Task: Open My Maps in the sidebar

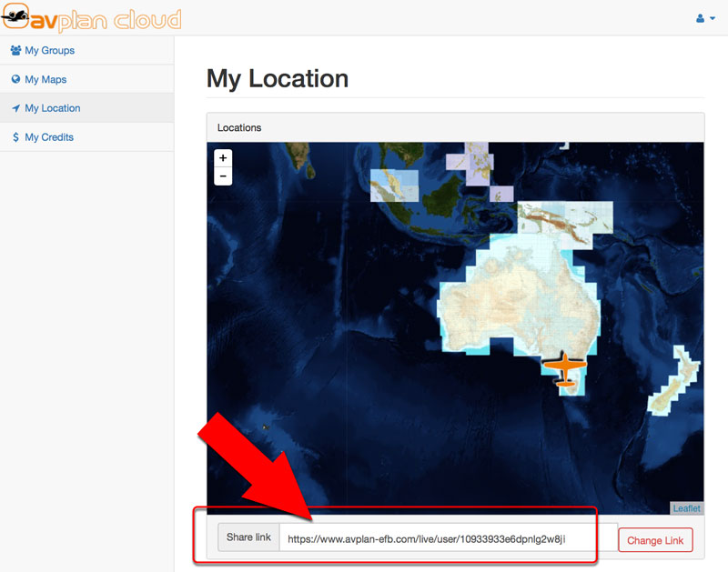Action: [86, 79]
